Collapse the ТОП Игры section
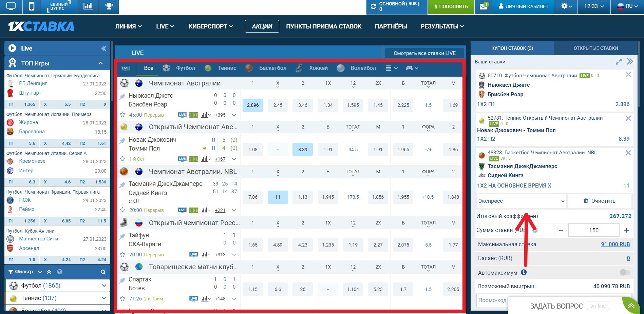This screenshot has width=644, height=314. pyautogui.click(x=100, y=63)
